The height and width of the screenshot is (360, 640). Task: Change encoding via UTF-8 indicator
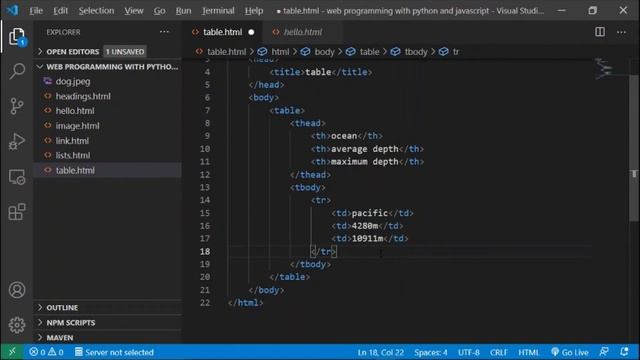pos(469,352)
